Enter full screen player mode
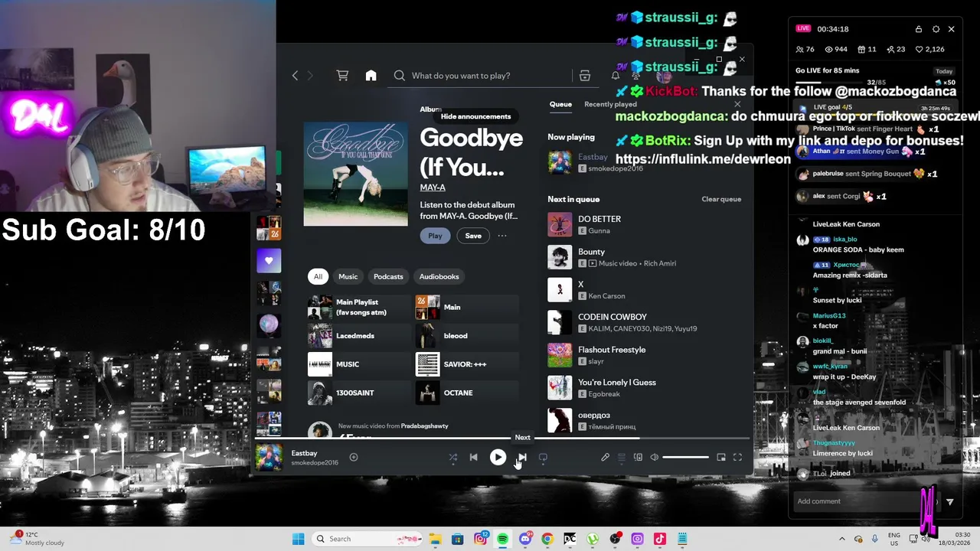 tap(737, 458)
